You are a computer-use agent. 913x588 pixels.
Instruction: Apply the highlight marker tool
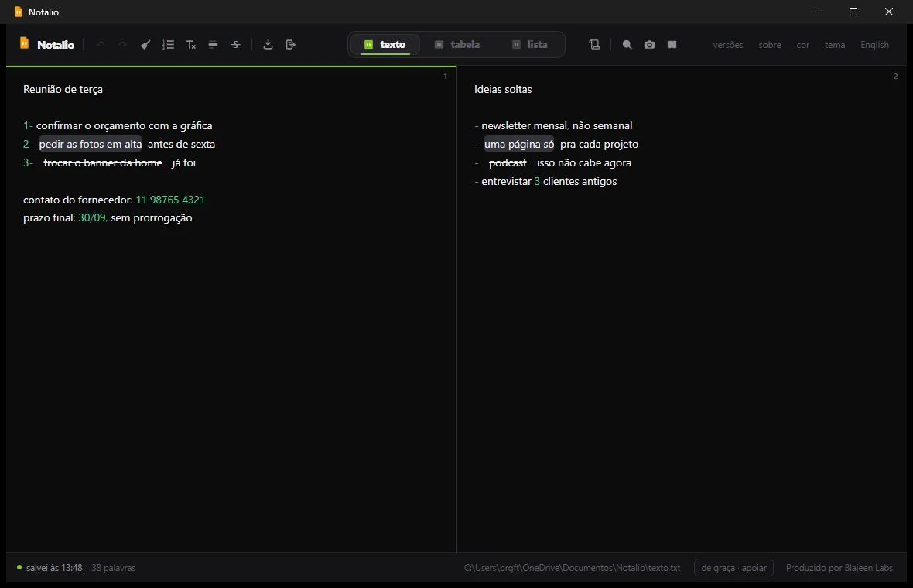click(x=213, y=45)
